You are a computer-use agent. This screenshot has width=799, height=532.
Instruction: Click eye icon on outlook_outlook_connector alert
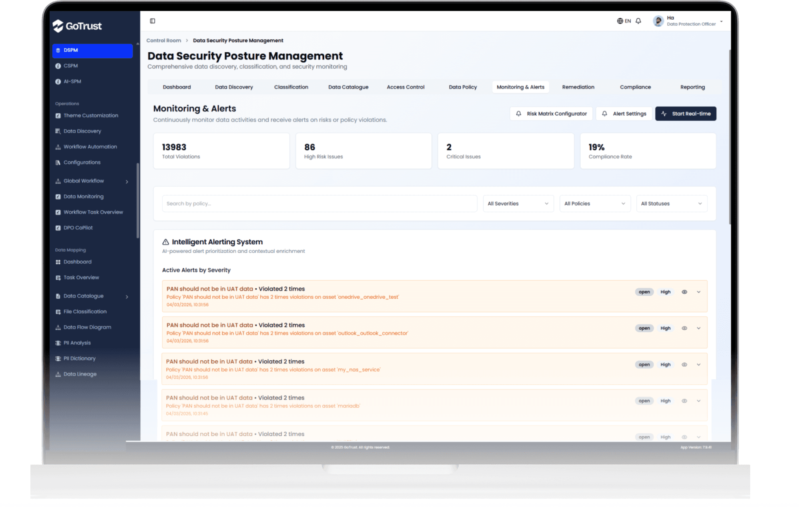(684, 328)
